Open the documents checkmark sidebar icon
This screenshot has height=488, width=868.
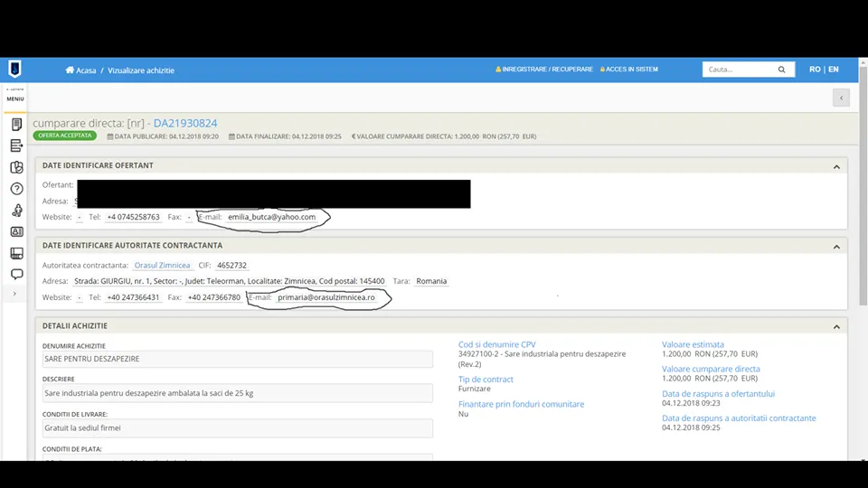pos(16,167)
